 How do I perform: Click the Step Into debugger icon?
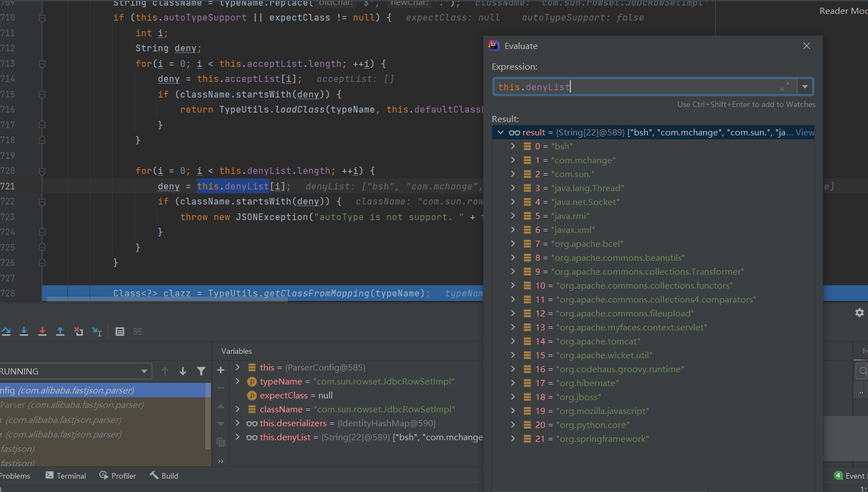[x=24, y=332]
